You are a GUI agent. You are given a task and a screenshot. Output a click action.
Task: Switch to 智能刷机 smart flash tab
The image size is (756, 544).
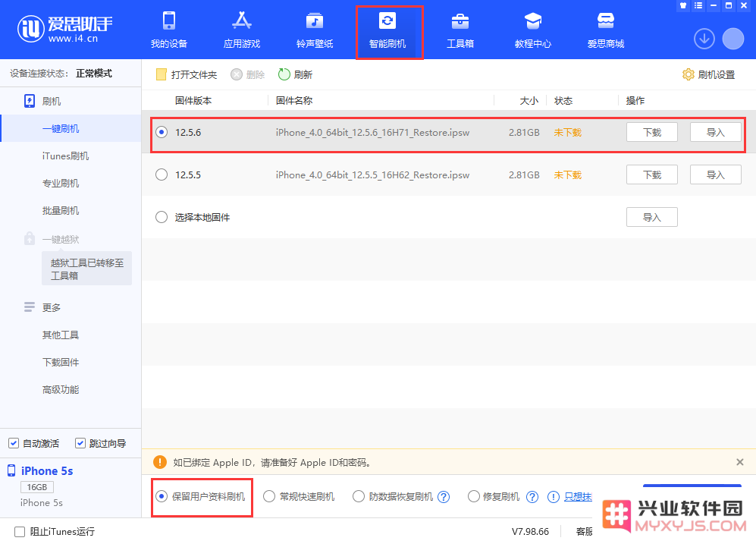tap(387, 30)
